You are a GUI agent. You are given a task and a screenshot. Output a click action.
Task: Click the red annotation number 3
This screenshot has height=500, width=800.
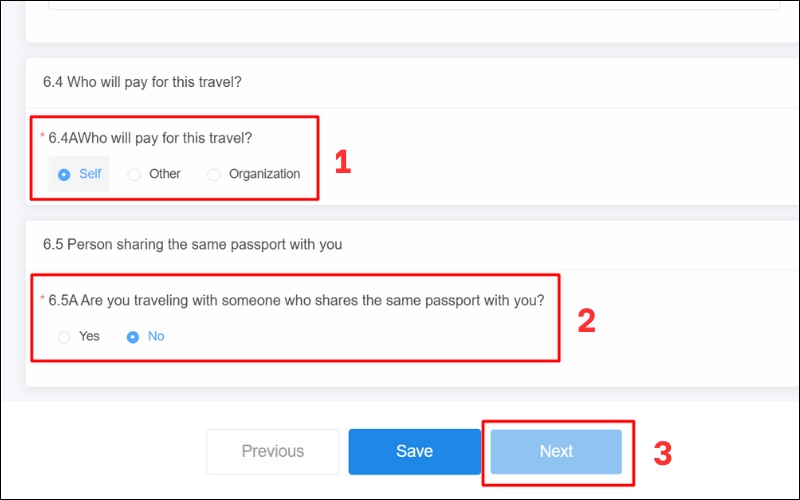tap(662, 452)
